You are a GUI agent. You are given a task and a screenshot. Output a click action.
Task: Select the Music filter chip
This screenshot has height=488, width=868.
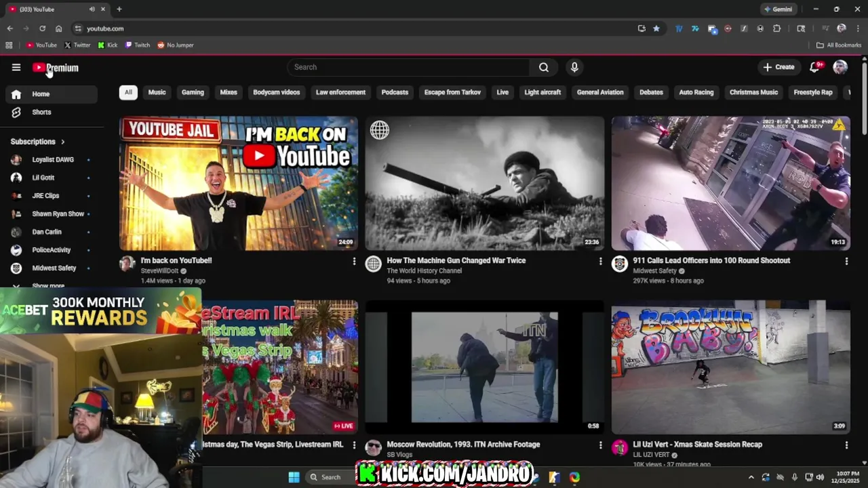coord(157,92)
